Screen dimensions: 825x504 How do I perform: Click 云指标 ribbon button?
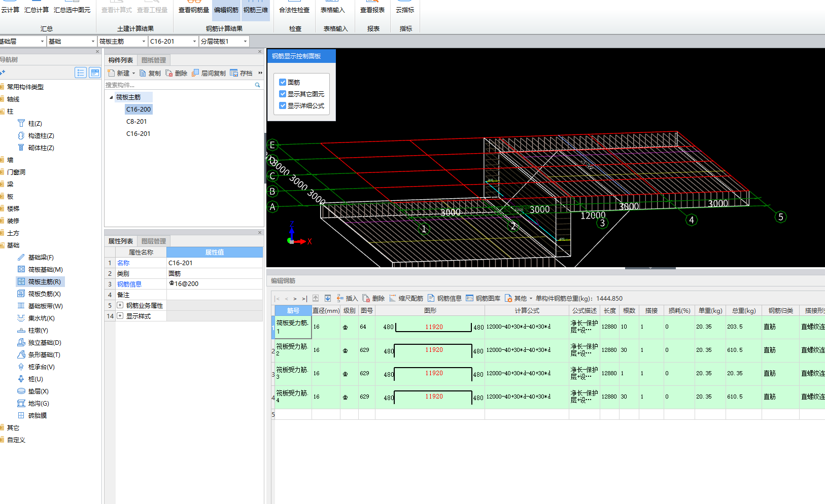[x=405, y=10]
